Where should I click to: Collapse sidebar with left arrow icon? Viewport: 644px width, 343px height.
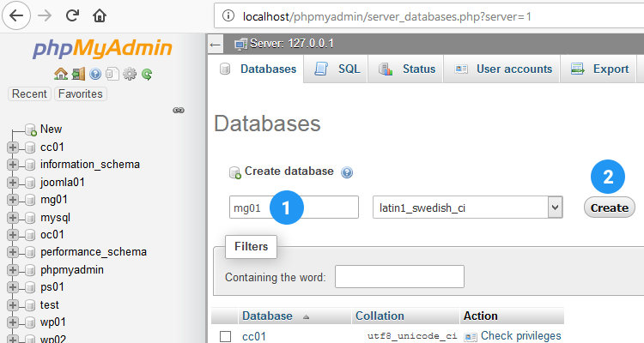click(x=216, y=45)
